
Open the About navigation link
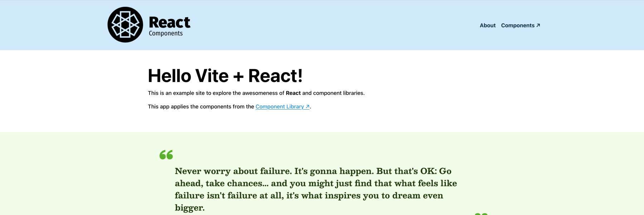pyautogui.click(x=488, y=25)
